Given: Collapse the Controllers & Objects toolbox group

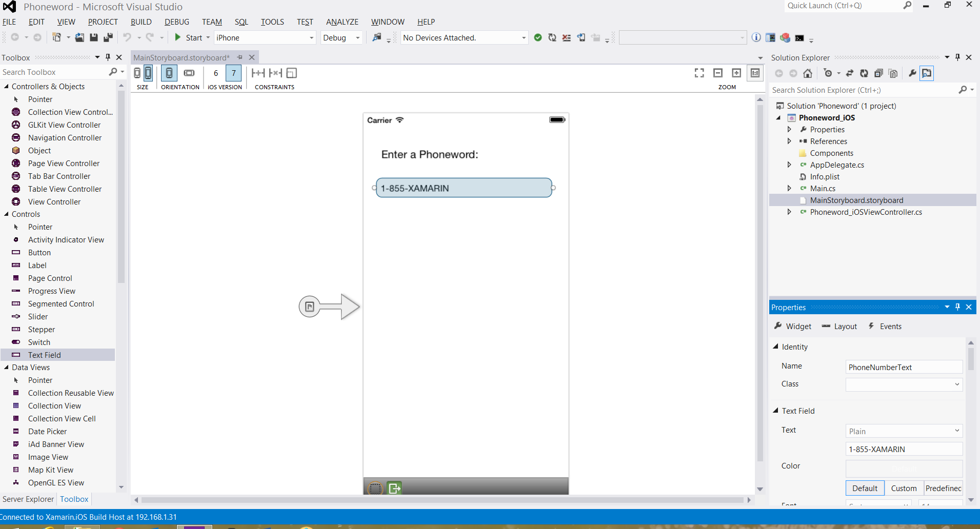Looking at the screenshot, I should [6, 86].
